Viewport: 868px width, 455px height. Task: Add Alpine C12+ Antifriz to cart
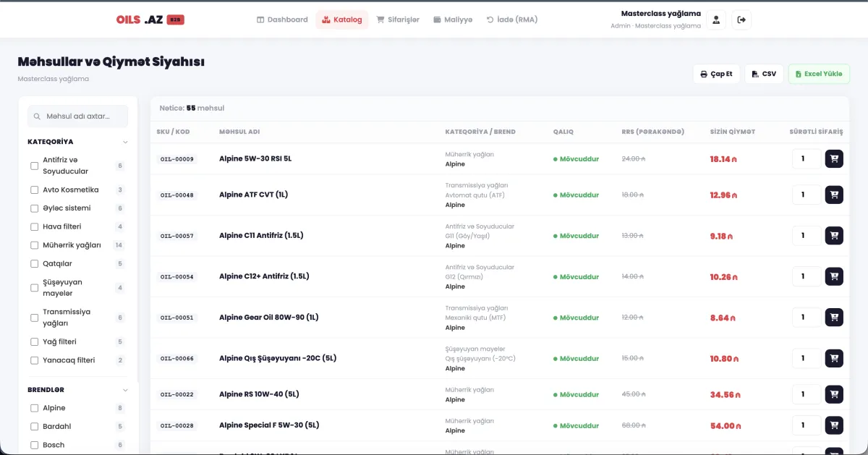tap(834, 276)
